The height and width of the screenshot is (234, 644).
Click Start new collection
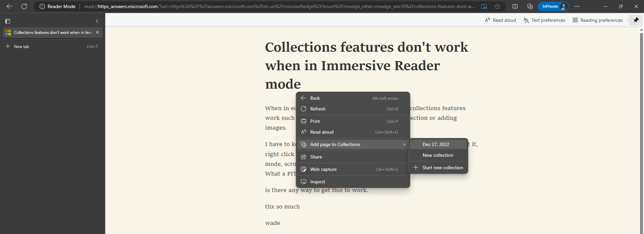click(438, 168)
